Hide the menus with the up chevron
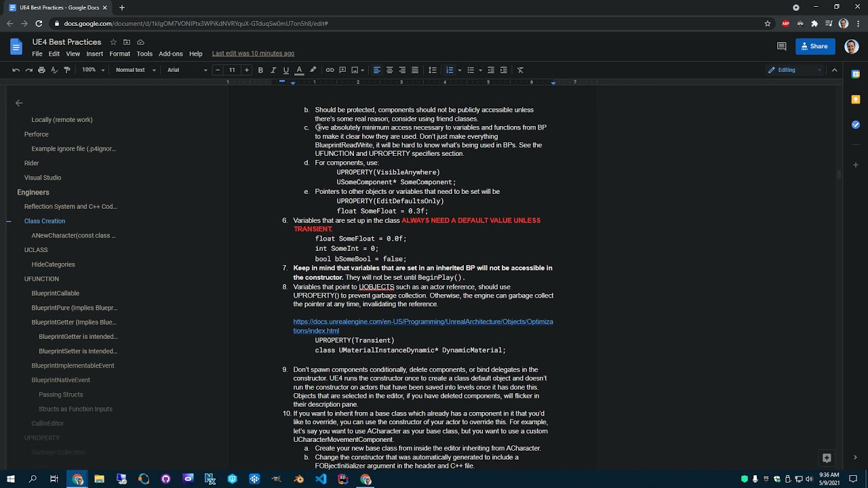The image size is (868, 488). (834, 70)
